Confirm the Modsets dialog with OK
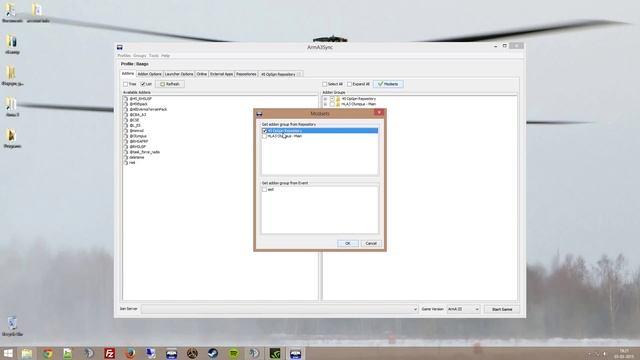 (x=348, y=243)
